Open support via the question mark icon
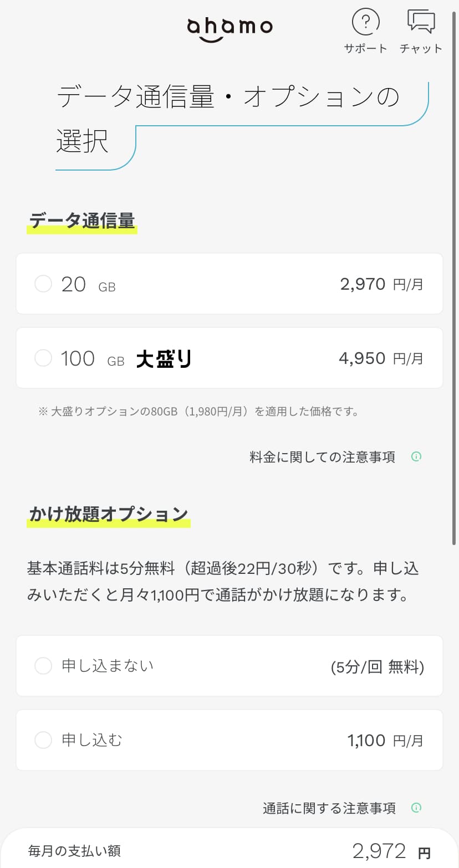Image resolution: width=459 pixels, height=868 pixels. tap(365, 22)
